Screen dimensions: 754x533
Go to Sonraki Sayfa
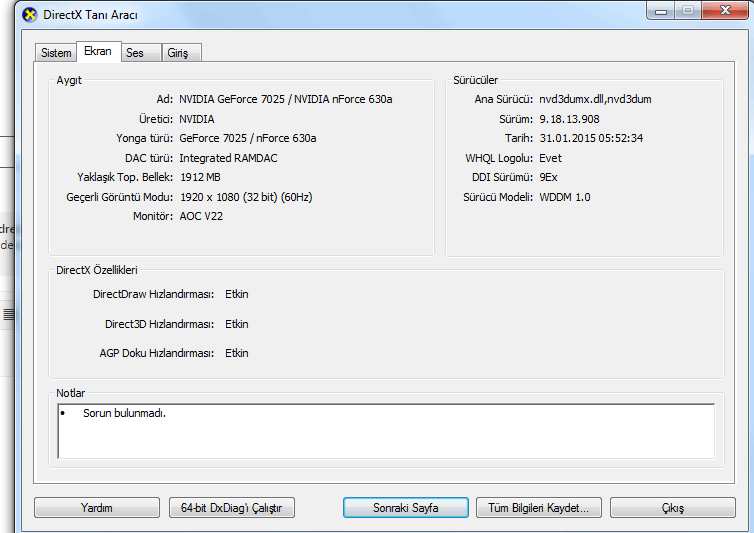(x=405, y=508)
